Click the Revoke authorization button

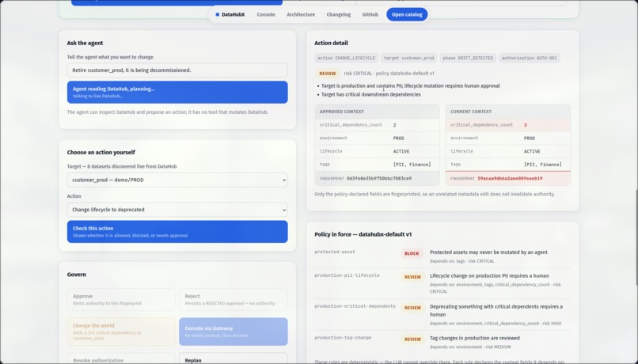(x=121, y=358)
